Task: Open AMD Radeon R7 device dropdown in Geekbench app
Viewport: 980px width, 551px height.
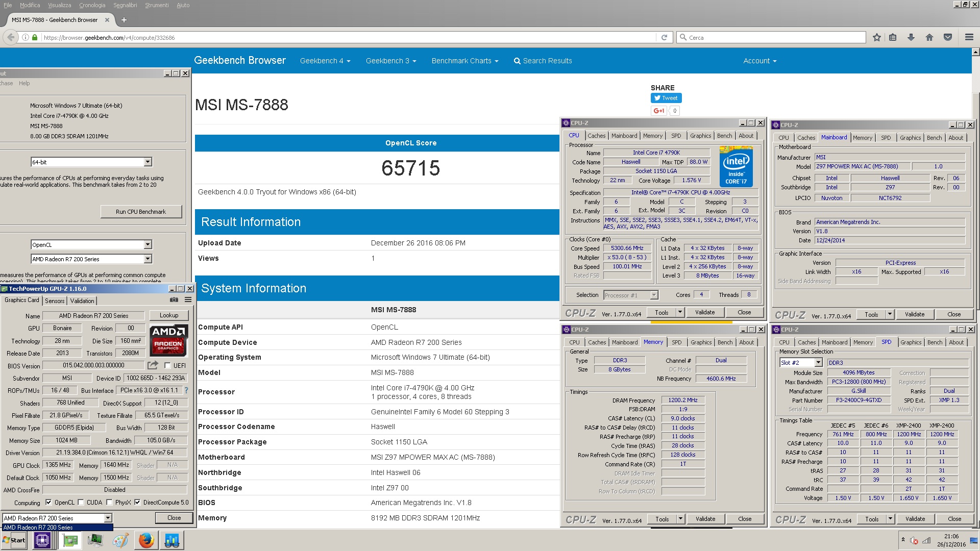Action: [148, 259]
